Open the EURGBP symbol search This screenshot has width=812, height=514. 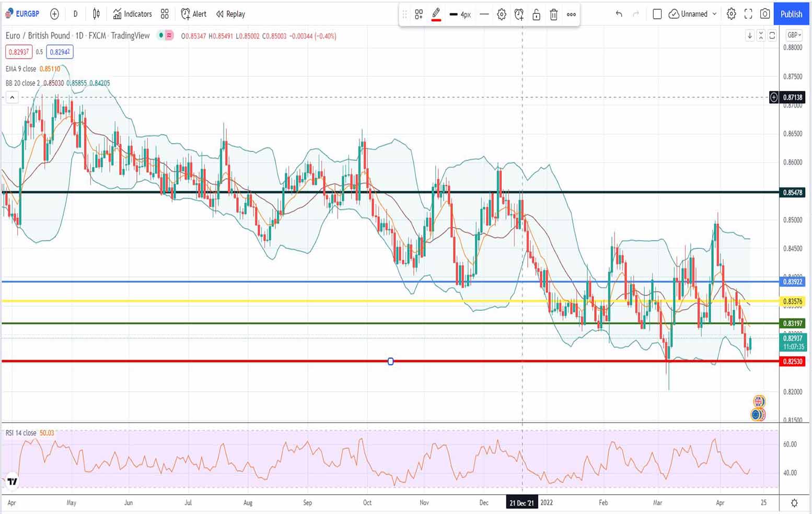[x=22, y=14]
